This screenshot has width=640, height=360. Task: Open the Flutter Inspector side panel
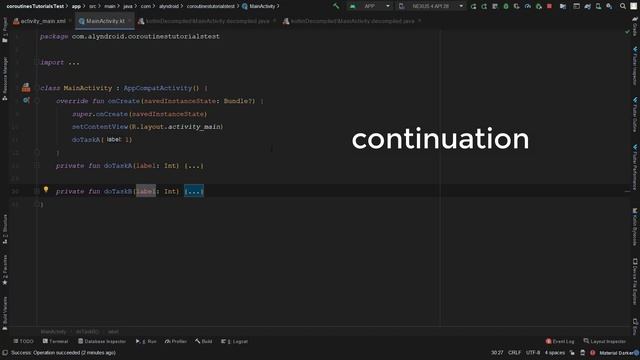635,66
